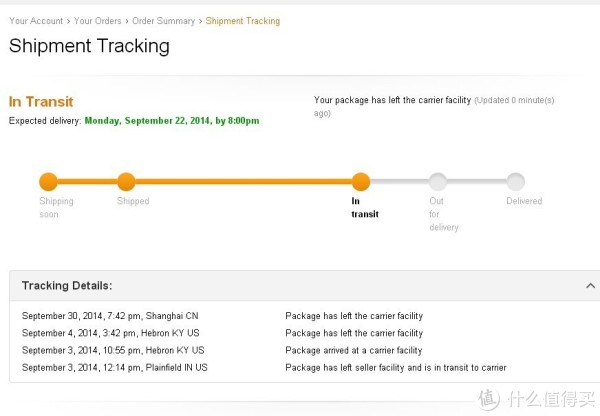Collapse the Tracking Details panel chevron
The width and height of the screenshot is (600, 416).
pos(590,285)
